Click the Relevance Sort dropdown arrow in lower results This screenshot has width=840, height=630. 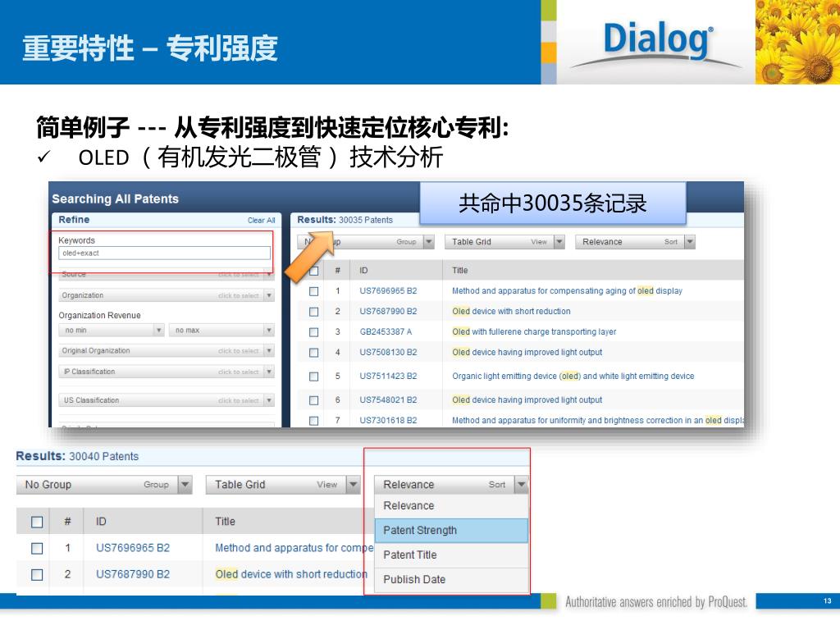521,485
